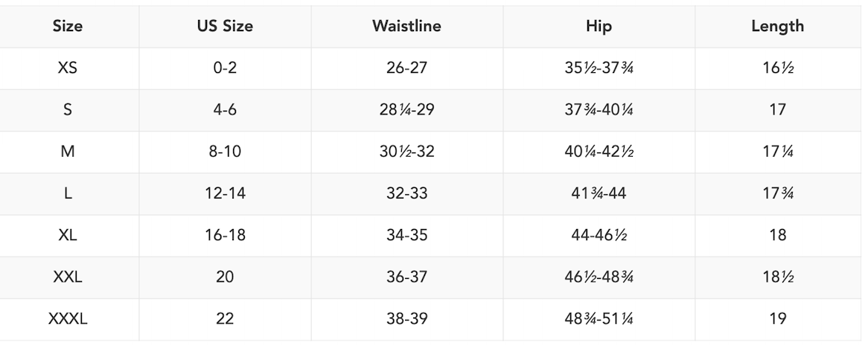Click the US Size column header
Screen dimensions: 868x345
(224, 26)
